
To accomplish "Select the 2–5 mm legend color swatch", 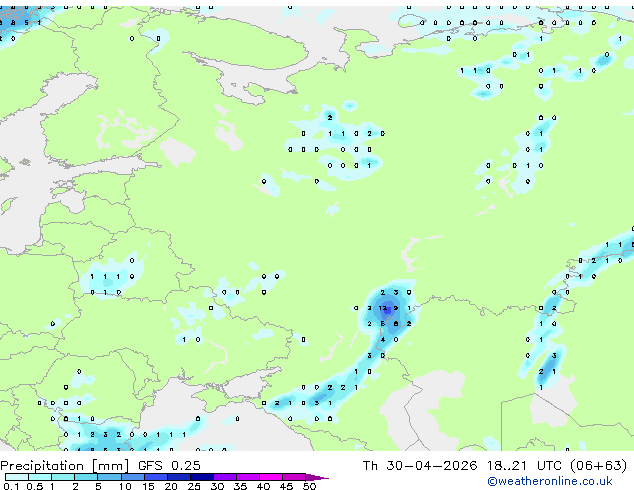I will tap(86, 477).
